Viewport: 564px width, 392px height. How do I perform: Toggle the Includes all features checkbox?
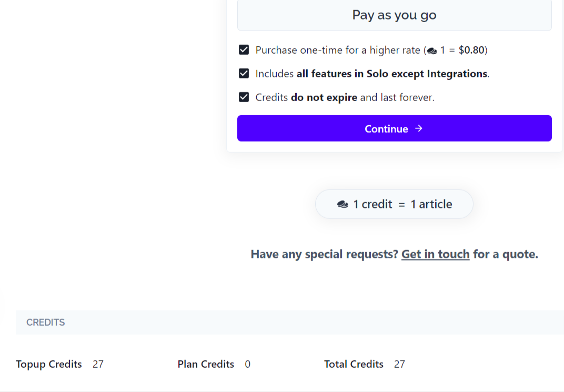pyautogui.click(x=244, y=73)
